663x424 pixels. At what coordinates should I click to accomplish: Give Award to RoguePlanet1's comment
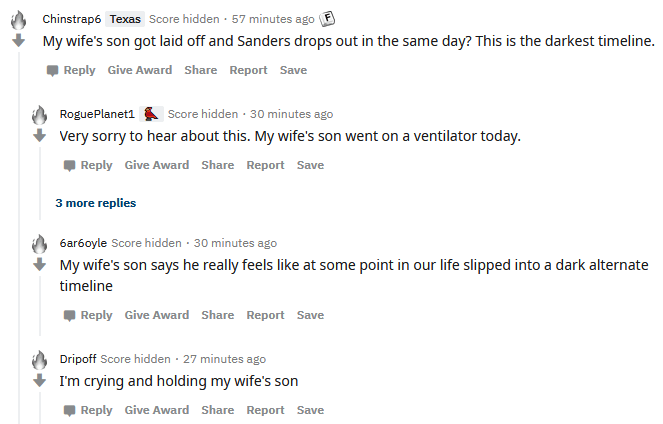(156, 165)
